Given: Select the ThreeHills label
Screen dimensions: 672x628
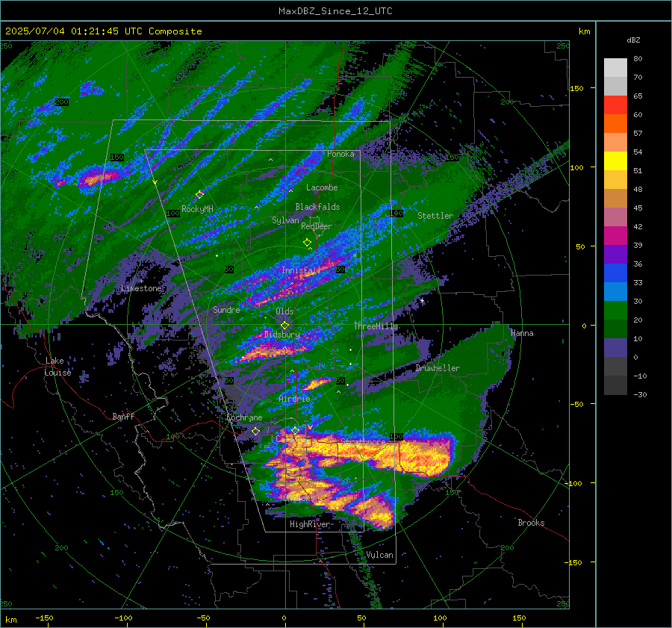Looking at the screenshot, I should (x=376, y=326).
